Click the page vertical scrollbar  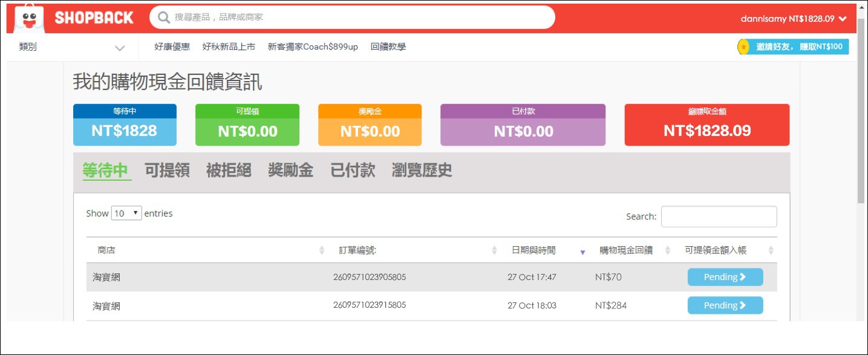[861, 111]
